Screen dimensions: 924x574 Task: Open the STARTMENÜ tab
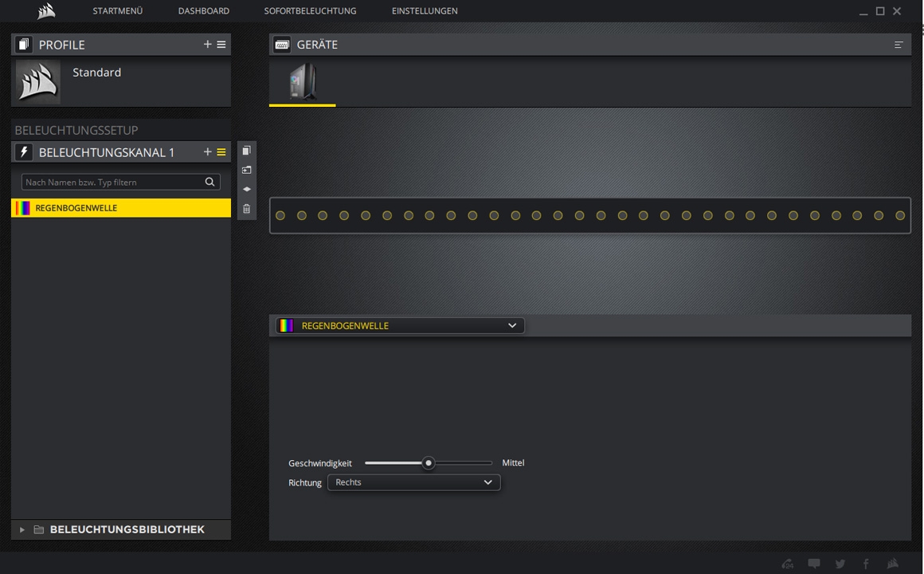pos(117,10)
